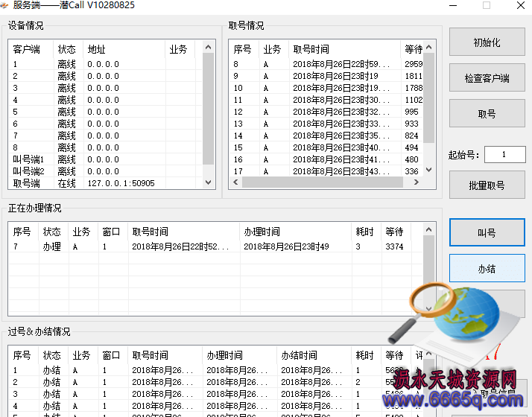Click the app icon in title bar
The image size is (532, 417).
tap(4, 5)
